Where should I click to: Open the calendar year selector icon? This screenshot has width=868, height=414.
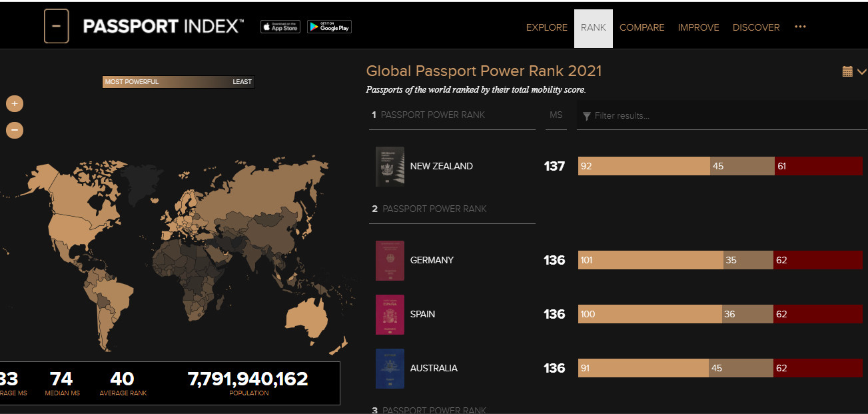click(x=847, y=71)
